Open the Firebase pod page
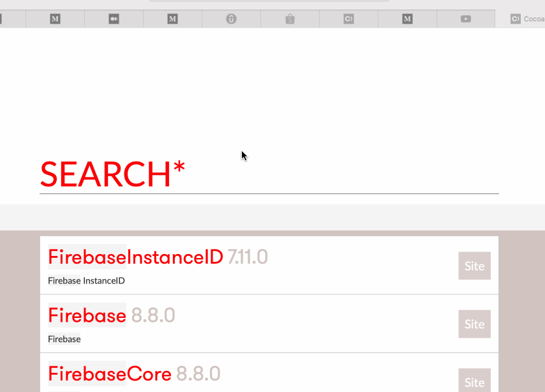 [87, 315]
